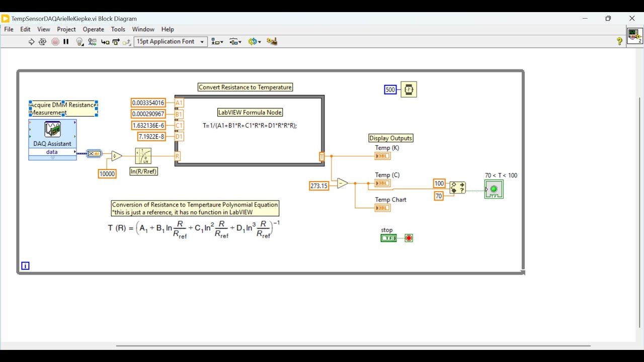644x362 pixels.
Task: Open the 15pt Application Font dropdown
Action: [171, 42]
